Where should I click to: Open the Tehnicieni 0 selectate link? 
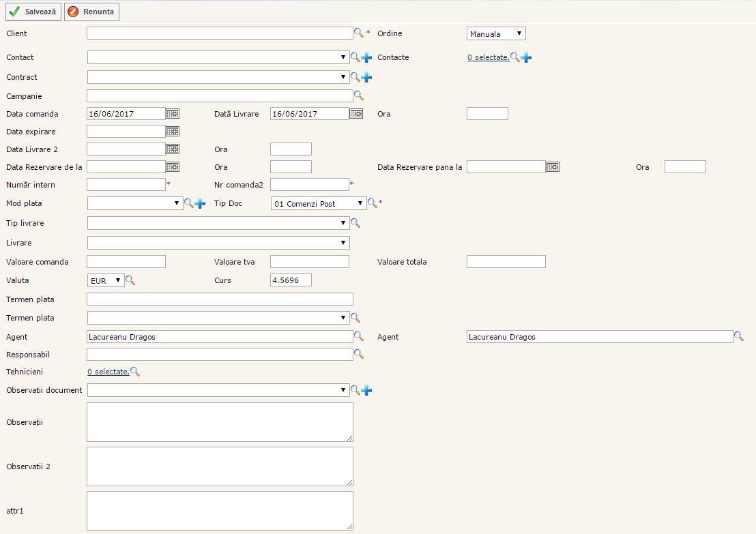pos(108,372)
